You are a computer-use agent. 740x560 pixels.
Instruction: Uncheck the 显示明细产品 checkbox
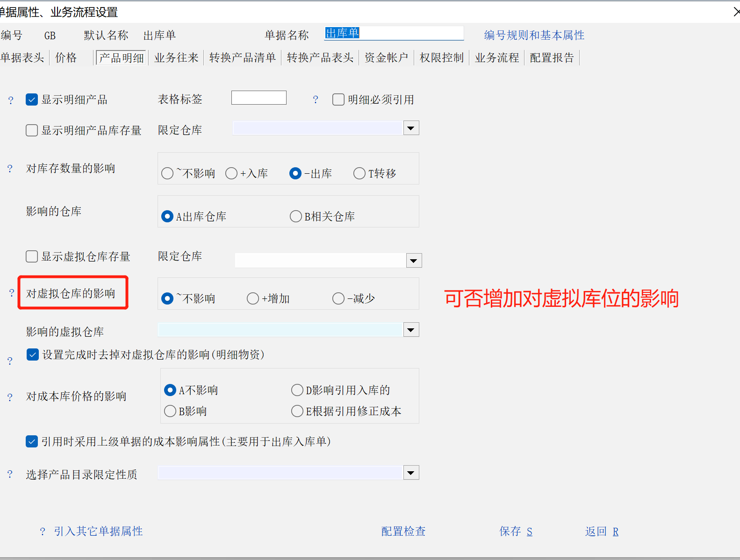(x=32, y=100)
